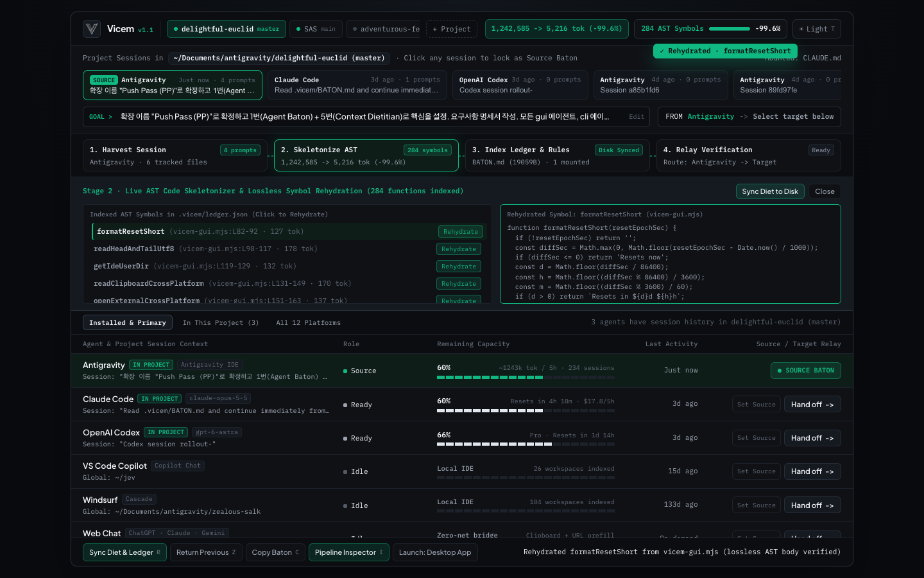Open stage 3 Index Ledger & Rules

(557, 155)
